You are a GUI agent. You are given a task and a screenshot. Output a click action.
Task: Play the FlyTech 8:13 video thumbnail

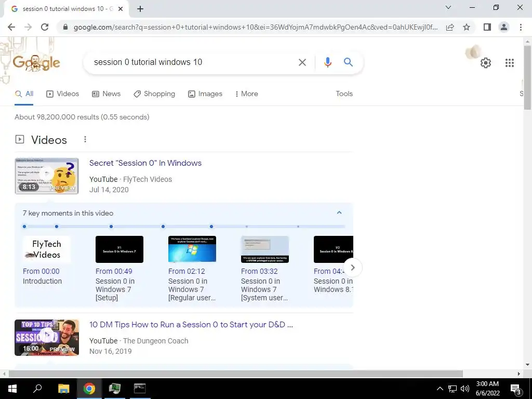47,176
